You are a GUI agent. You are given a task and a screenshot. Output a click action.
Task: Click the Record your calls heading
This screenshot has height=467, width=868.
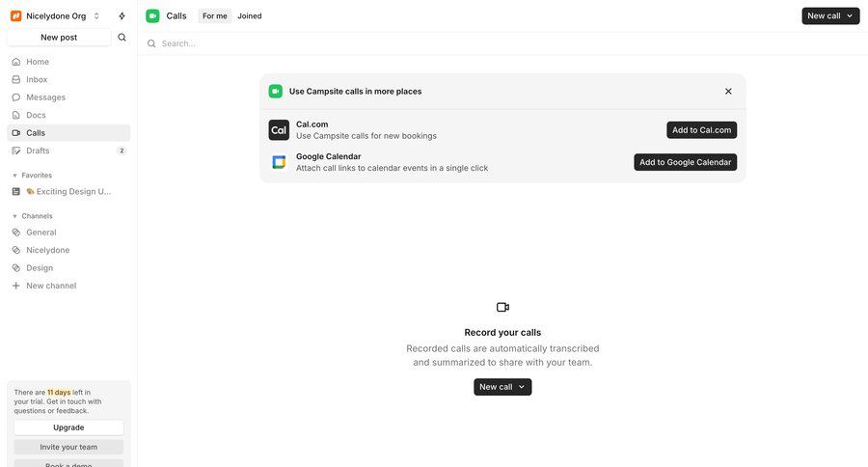[502, 332]
